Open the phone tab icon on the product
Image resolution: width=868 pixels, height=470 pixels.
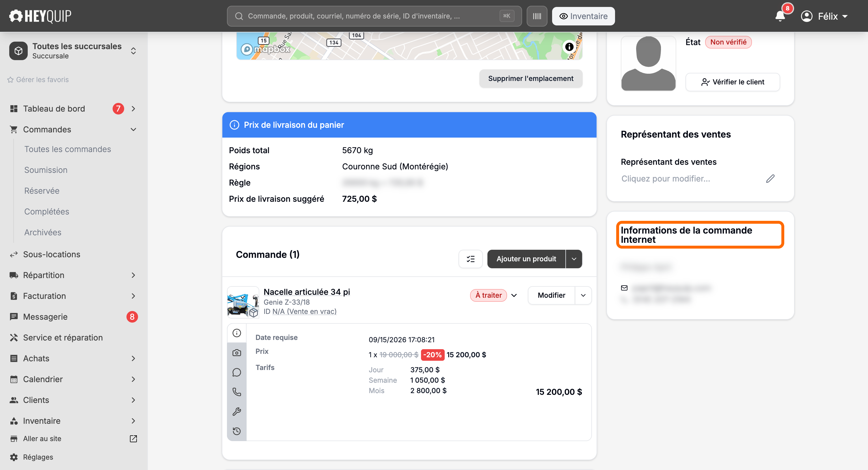click(237, 392)
